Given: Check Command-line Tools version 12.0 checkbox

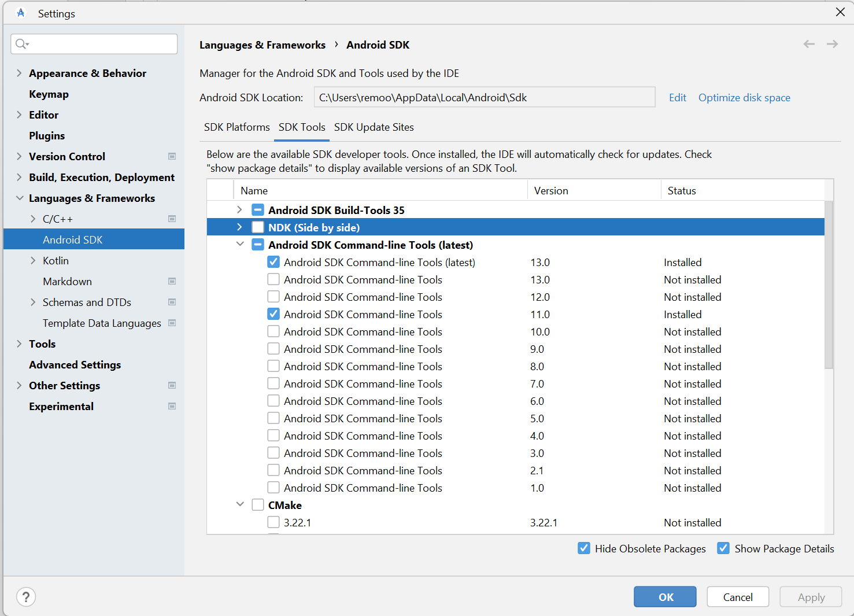Looking at the screenshot, I should click(x=273, y=297).
